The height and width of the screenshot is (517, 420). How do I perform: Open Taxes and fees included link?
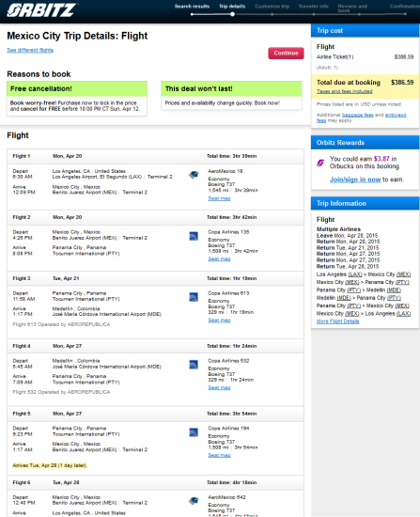pos(345,91)
